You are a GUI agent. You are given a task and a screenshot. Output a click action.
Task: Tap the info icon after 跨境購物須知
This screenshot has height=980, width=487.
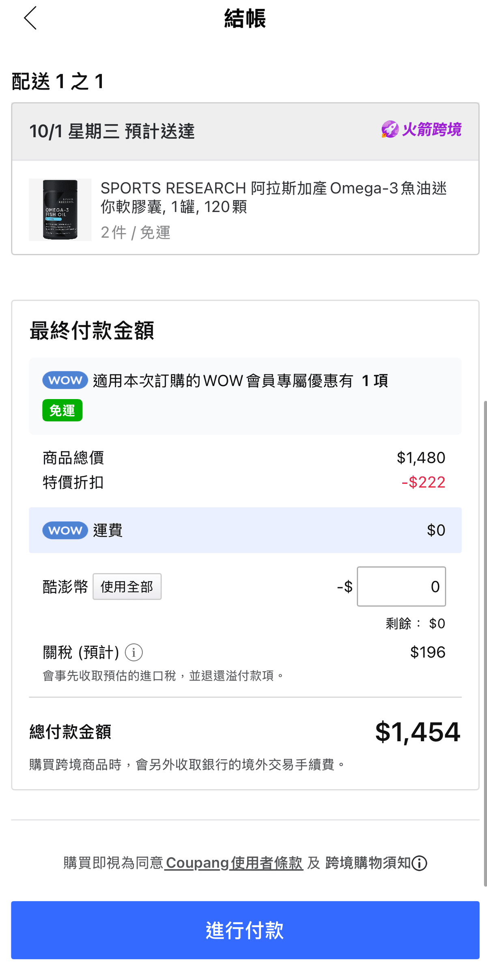pos(419,863)
